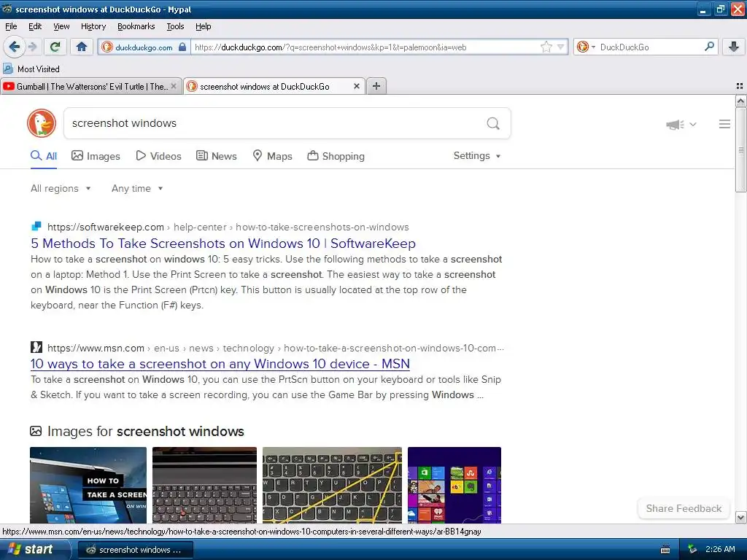Open the SoftwareKeep screenshots result title
This screenshot has width=747, height=560.
(223, 244)
